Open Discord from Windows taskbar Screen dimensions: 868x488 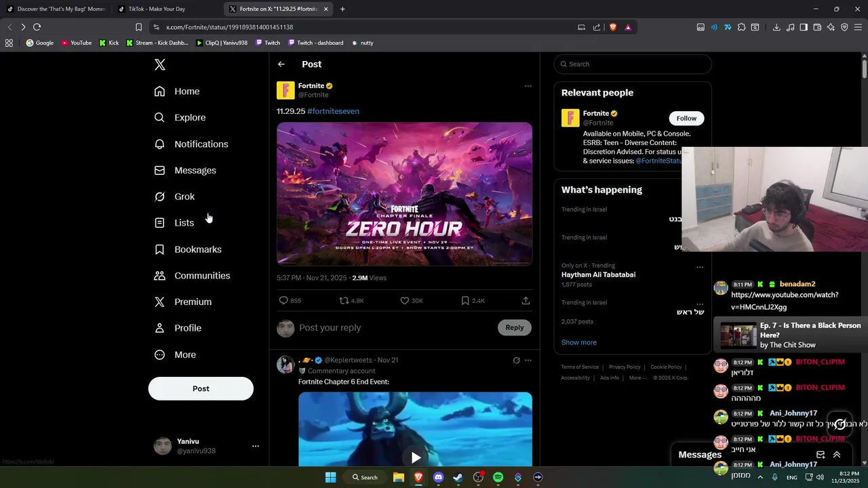(438, 477)
